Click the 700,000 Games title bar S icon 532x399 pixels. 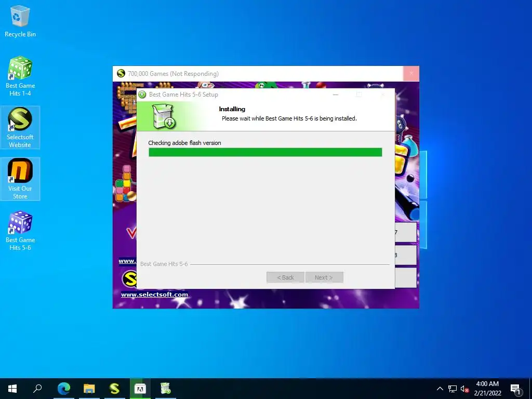[x=121, y=73]
